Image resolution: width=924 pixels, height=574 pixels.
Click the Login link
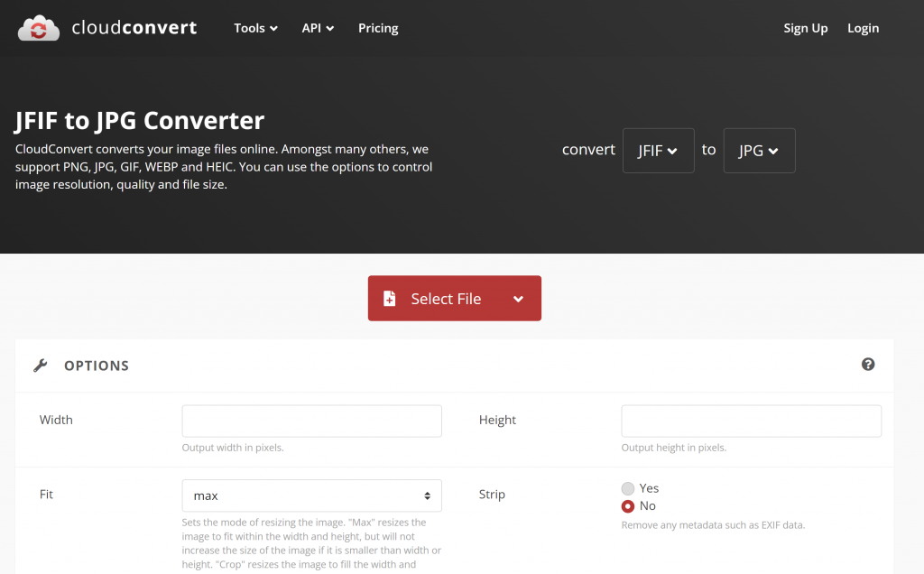[863, 28]
